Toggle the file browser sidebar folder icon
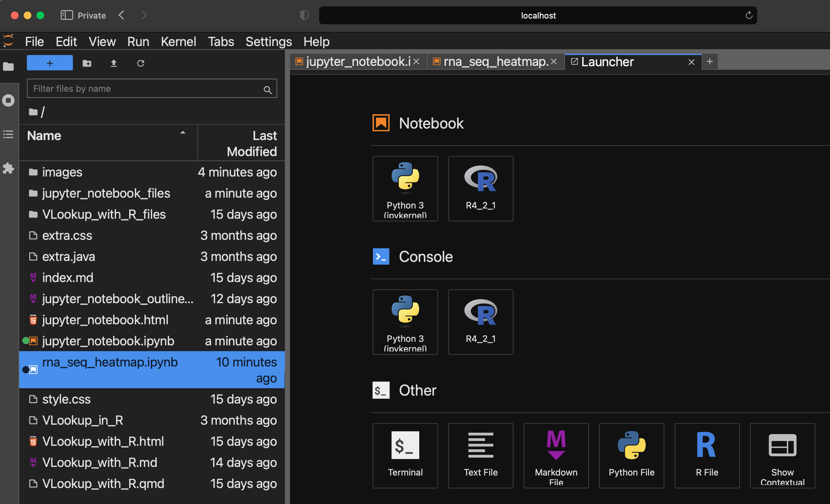The width and height of the screenshot is (830, 504). click(x=8, y=67)
